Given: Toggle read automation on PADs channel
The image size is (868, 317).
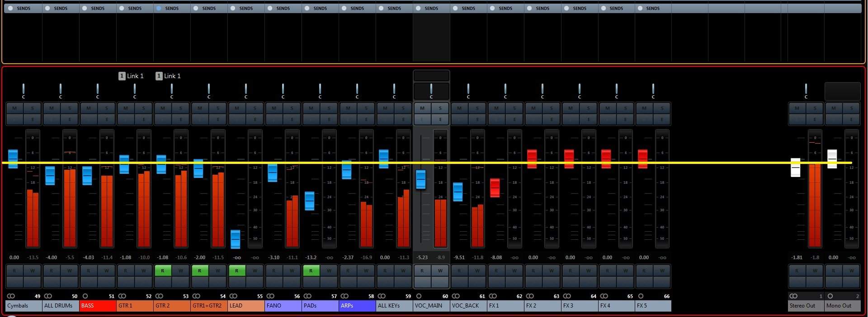Looking at the screenshot, I should pyautogui.click(x=311, y=271).
